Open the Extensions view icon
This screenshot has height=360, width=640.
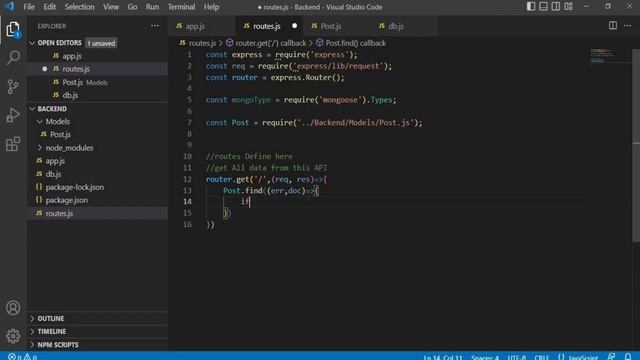(x=13, y=144)
